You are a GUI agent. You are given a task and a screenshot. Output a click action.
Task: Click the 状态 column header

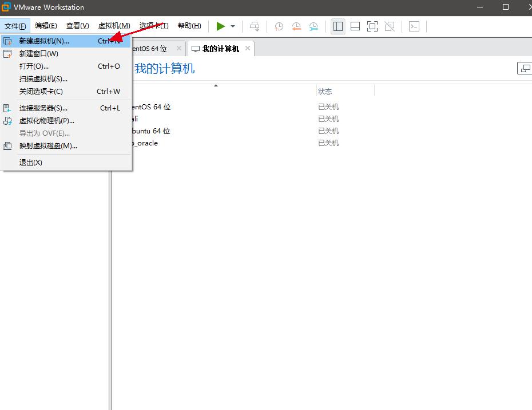[x=345, y=92]
